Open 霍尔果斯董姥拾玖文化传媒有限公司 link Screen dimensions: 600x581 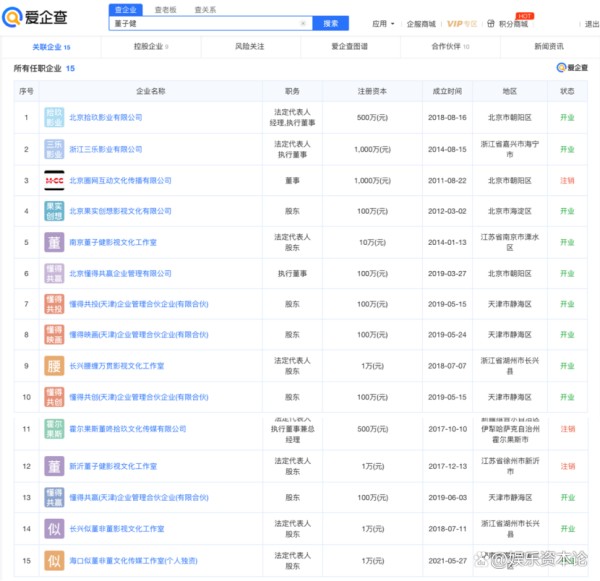coord(127,429)
